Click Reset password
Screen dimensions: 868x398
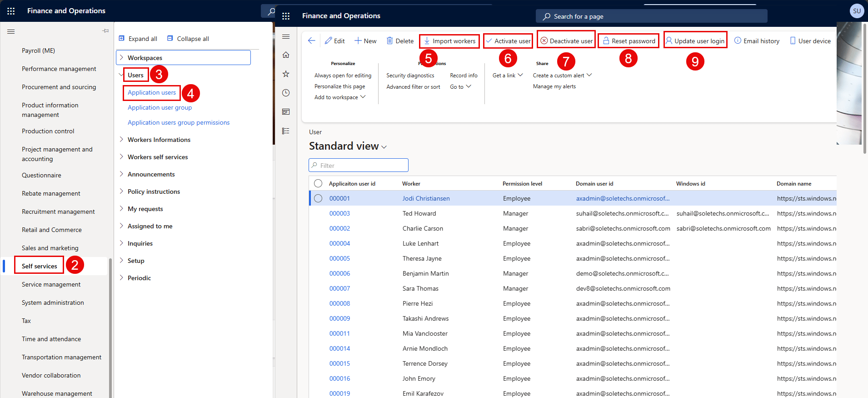(x=629, y=41)
